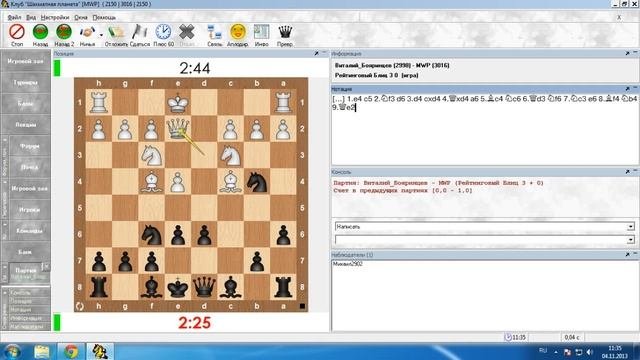The height and width of the screenshot is (360, 640).
Task: Click the Отложить adjourn game icon
Action: coord(116,32)
